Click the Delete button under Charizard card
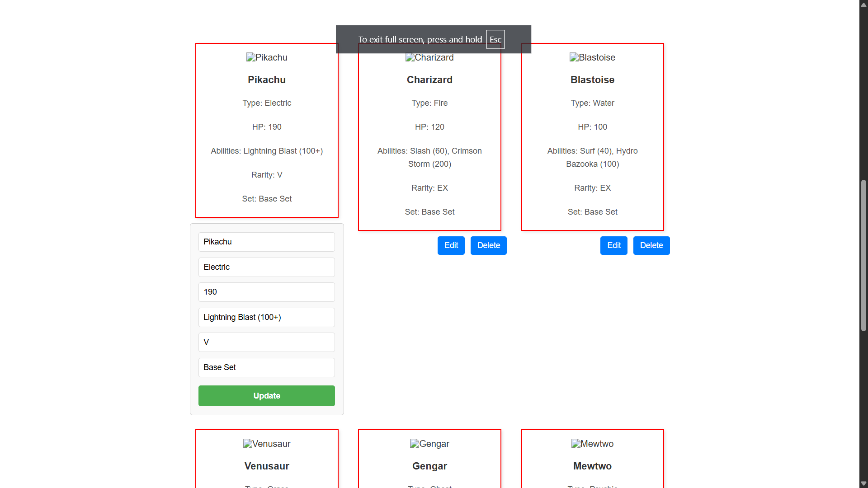The width and height of the screenshot is (868, 488). click(x=488, y=245)
